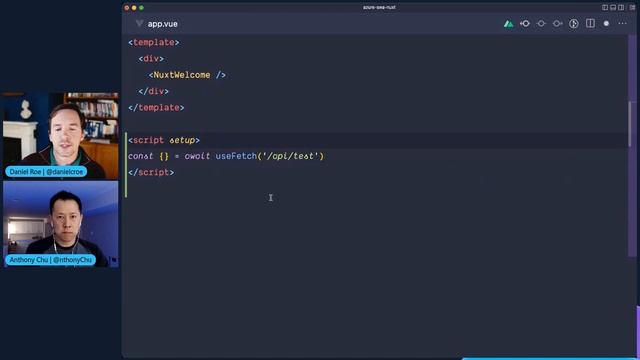Image resolution: width=640 pixels, height=360 pixels.
Task: Toggle primary sidebar layout icon in title bar
Action: click(605, 7)
